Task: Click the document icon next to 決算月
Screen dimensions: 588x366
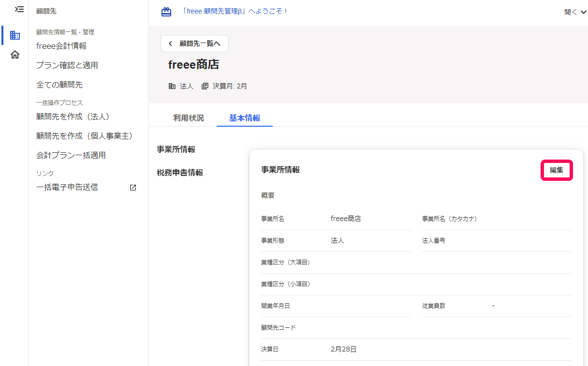Action: click(205, 86)
